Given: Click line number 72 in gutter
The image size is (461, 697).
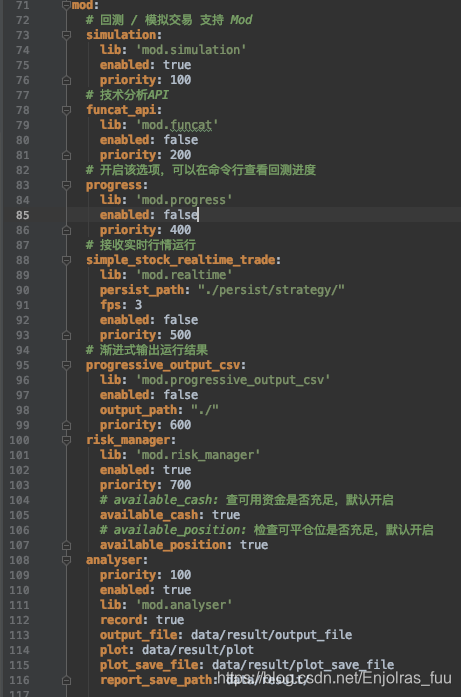Looking at the screenshot, I should (23, 20).
